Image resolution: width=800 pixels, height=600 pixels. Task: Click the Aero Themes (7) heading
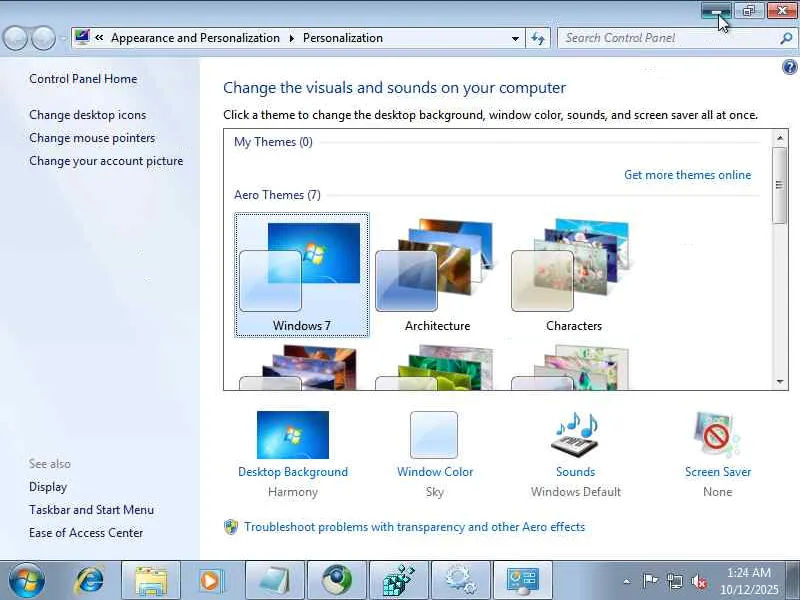(277, 195)
